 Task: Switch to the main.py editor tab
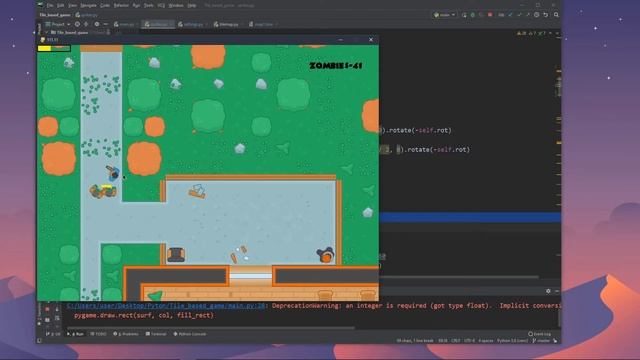126,24
